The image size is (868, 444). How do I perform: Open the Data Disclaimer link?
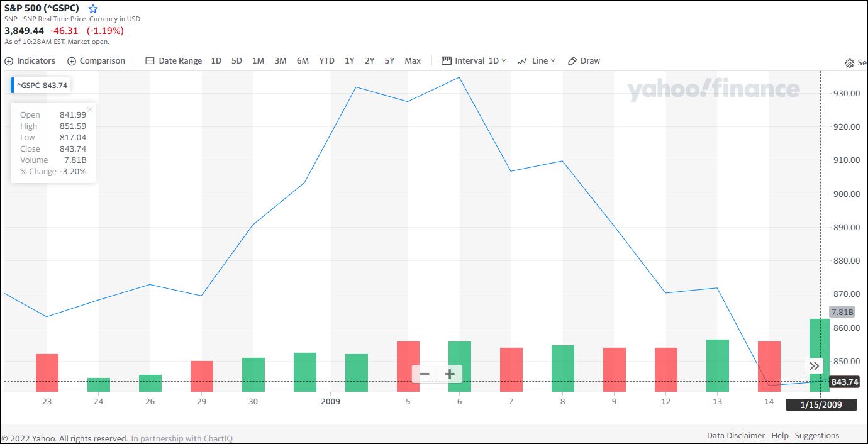click(735, 435)
